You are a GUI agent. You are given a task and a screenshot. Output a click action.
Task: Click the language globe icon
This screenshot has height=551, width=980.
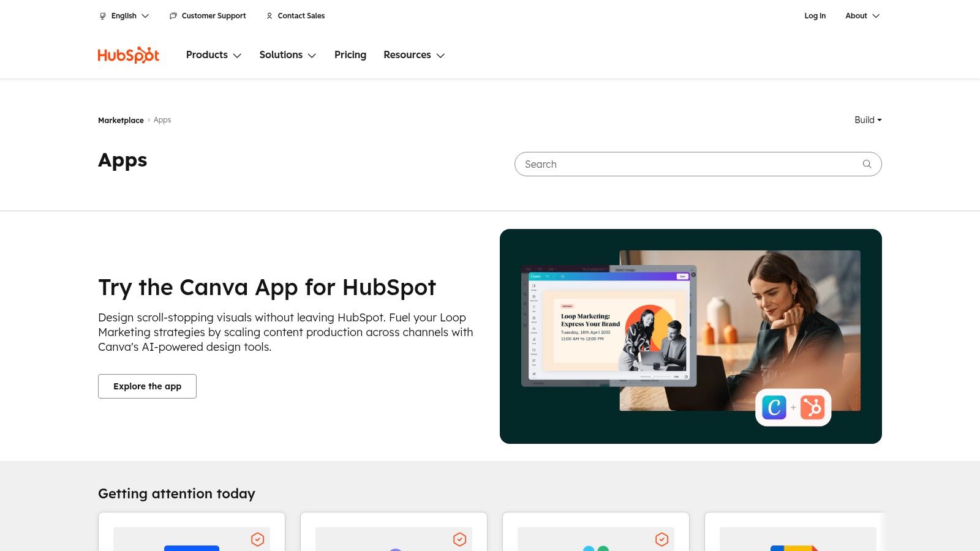[102, 16]
